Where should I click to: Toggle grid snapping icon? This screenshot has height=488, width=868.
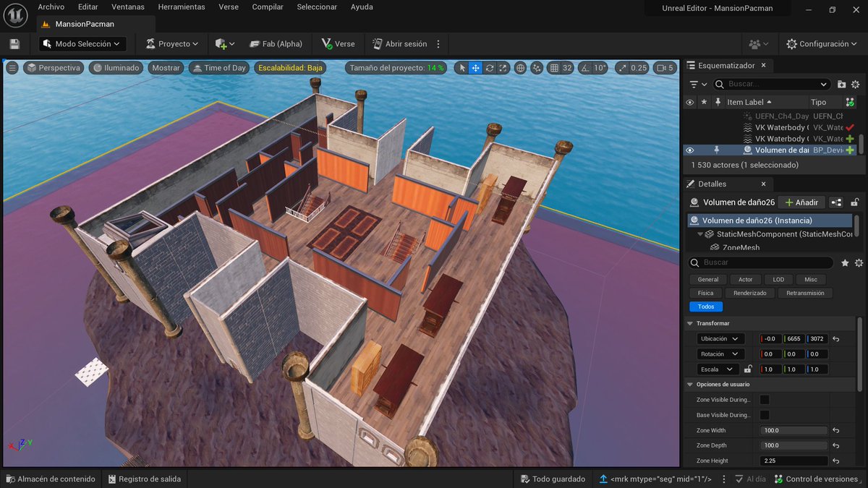click(x=554, y=68)
